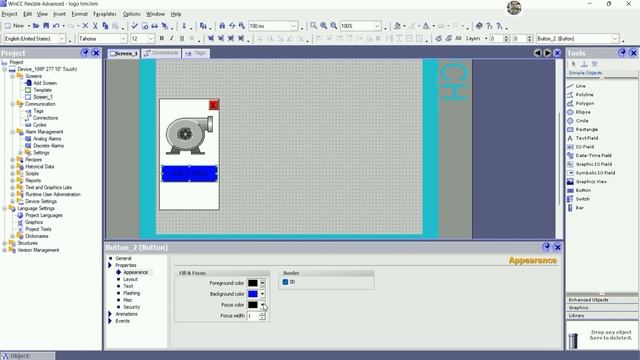Image resolution: width=640 pixels, height=360 pixels.
Task: Zoom out with the minus magnifier icon
Action: 334,26
